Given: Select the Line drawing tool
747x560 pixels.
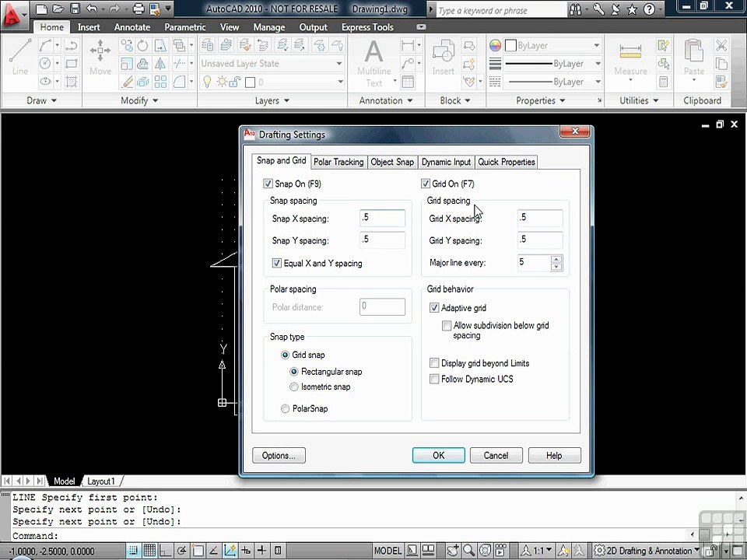Looking at the screenshot, I should tap(20, 57).
